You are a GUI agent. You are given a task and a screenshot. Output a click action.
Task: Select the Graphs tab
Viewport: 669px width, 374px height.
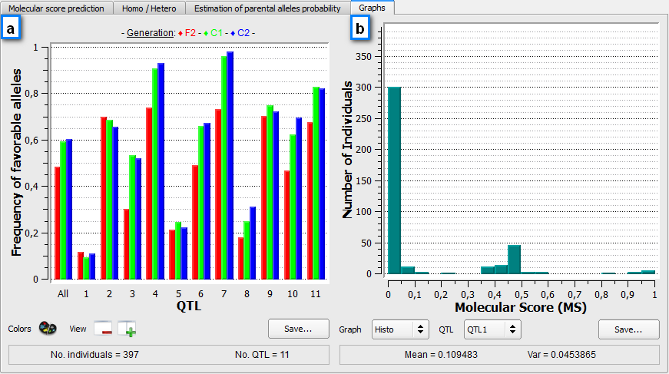pyautogui.click(x=372, y=8)
